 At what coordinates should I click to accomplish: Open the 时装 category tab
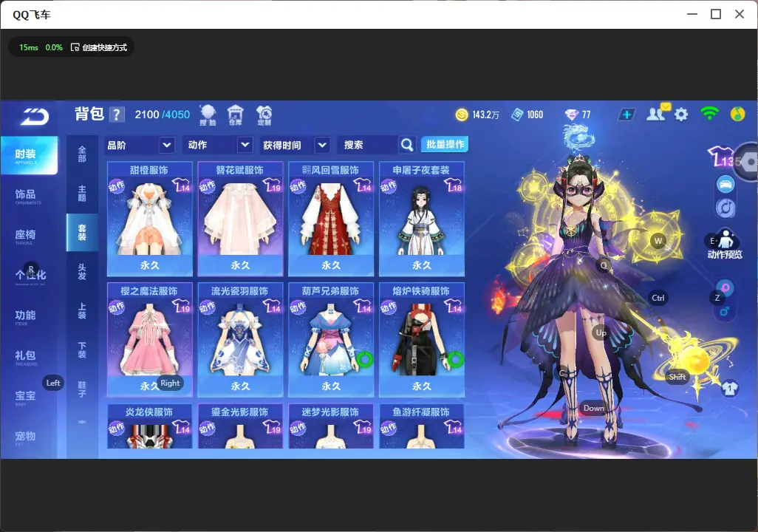[29, 155]
